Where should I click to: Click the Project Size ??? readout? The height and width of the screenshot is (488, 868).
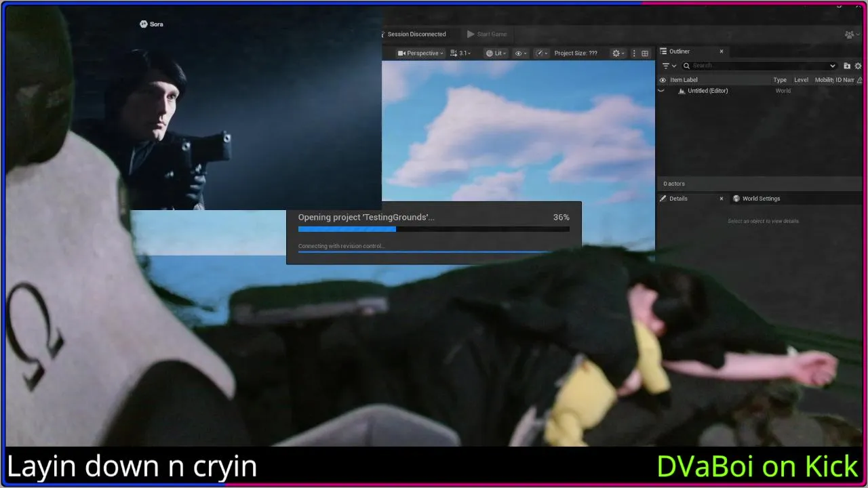[x=576, y=53]
